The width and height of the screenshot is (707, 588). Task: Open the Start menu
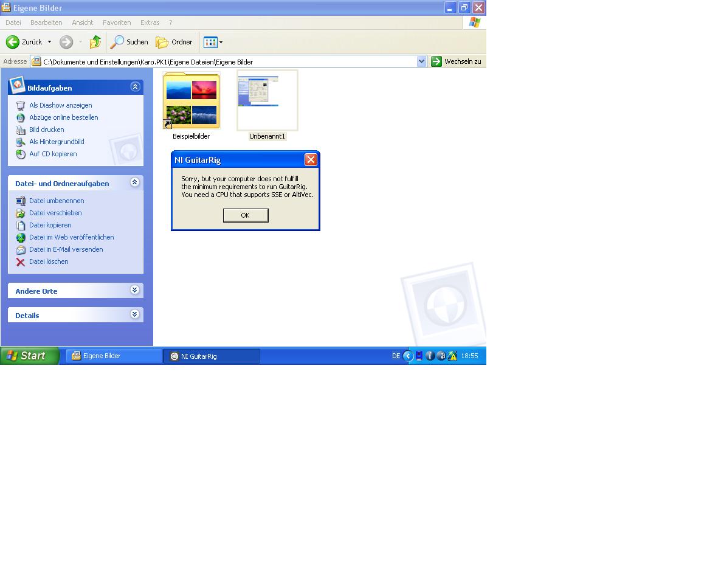click(30, 356)
